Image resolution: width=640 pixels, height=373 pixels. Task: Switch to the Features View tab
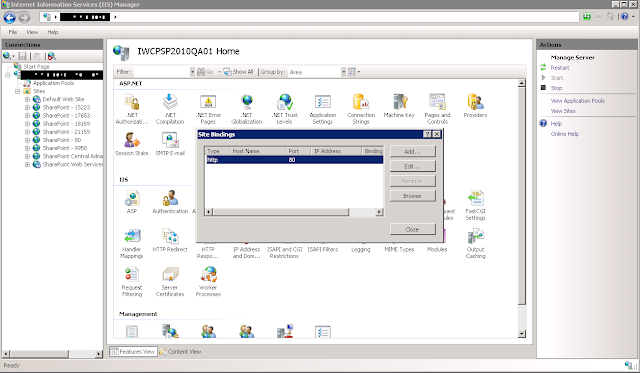click(133, 351)
